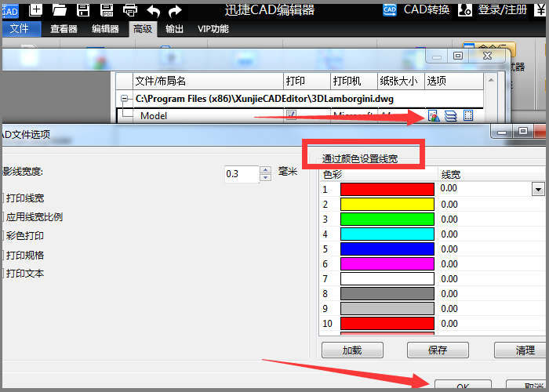Confirm with the OK button

463,386
